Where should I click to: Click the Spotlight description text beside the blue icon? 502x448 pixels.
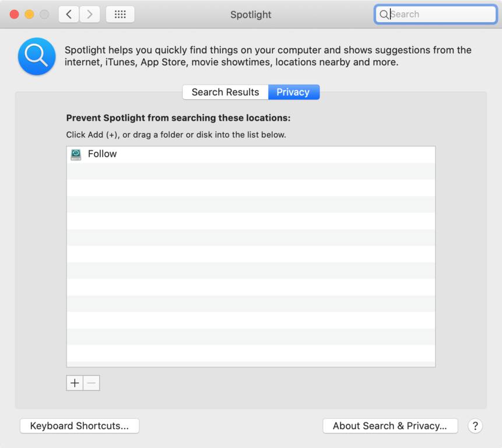point(268,56)
